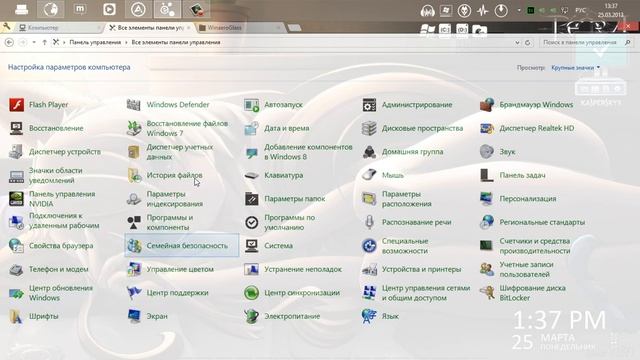Switch to the WinaeroGlass tab
This screenshot has height=360, width=640.
[x=239, y=28]
